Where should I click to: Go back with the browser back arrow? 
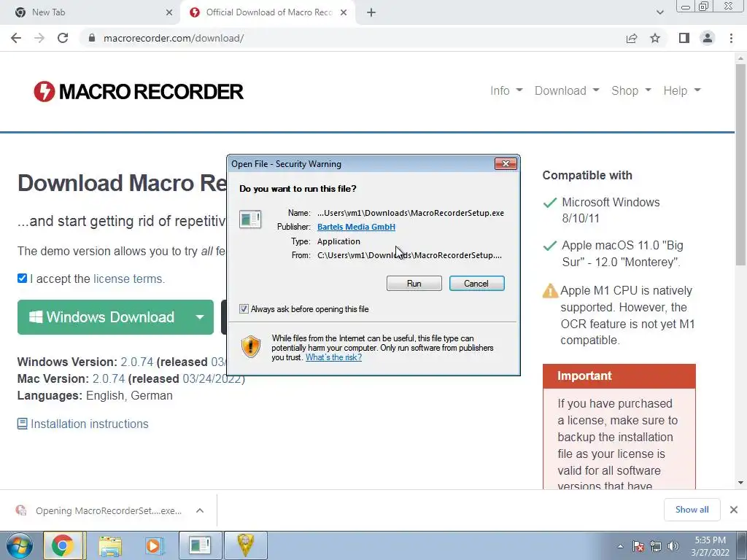coord(16,38)
